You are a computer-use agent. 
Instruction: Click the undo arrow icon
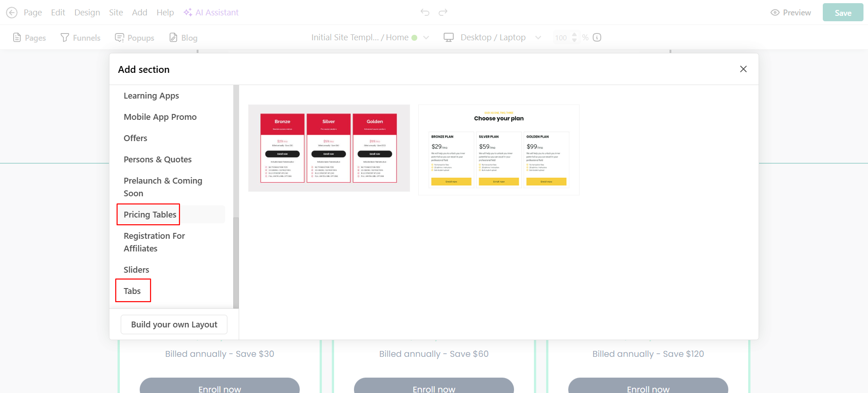click(425, 12)
